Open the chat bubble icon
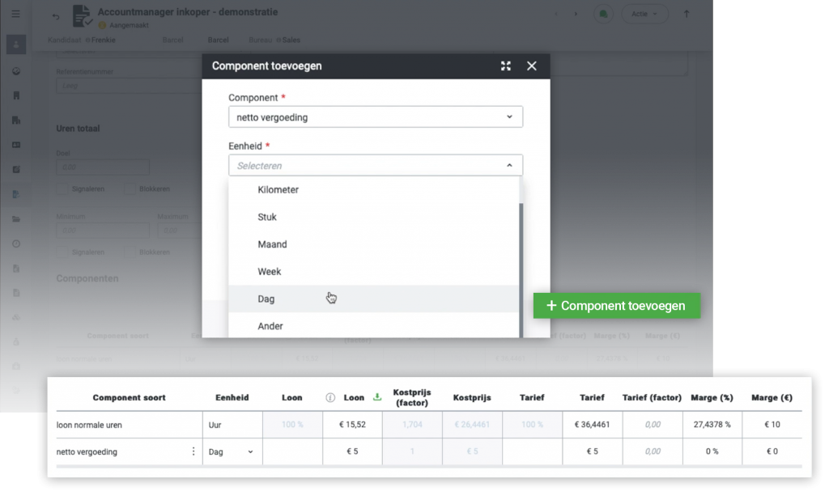The height and width of the screenshot is (504, 829). (x=603, y=15)
